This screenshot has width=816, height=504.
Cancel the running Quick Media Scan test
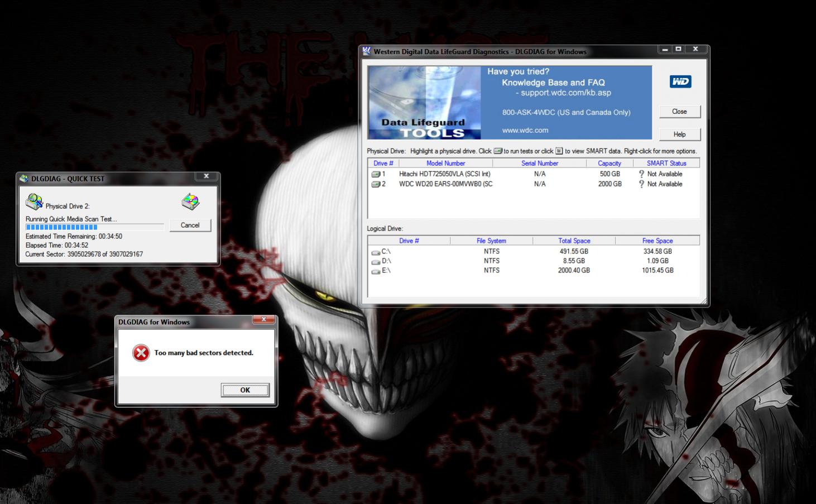tap(190, 225)
